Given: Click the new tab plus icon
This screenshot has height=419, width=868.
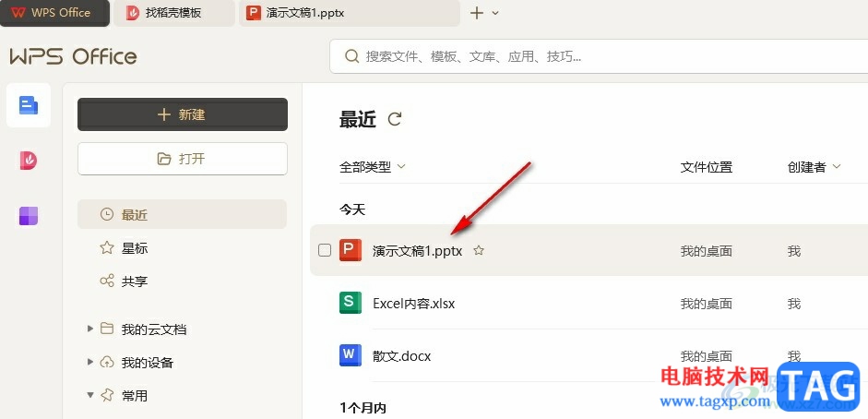Looking at the screenshot, I should [x=477, y=13].
